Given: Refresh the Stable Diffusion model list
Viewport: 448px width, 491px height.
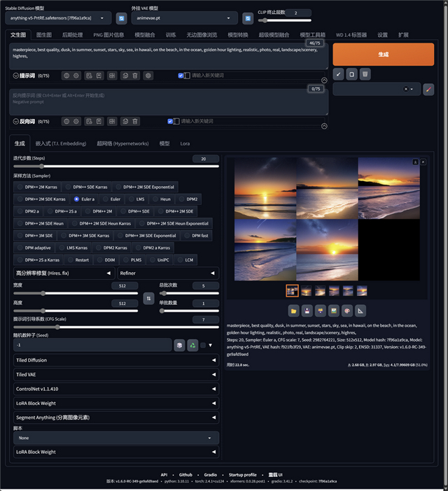Looking at the screenshot, I should click(121, 18).
